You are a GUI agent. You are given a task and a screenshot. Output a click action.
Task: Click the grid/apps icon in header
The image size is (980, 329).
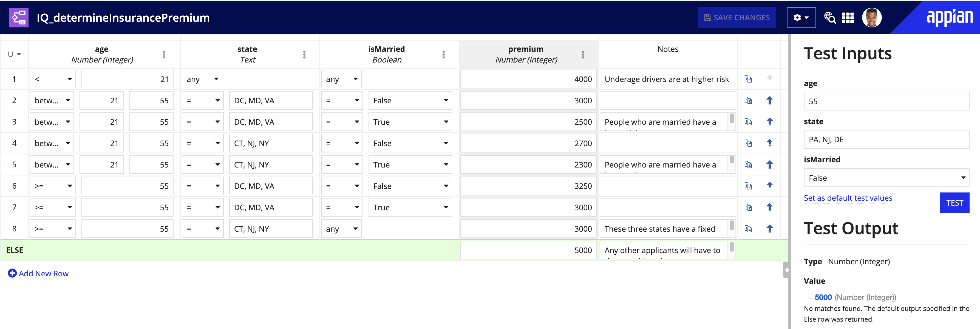pyautogui.click(x=848, y=18)
